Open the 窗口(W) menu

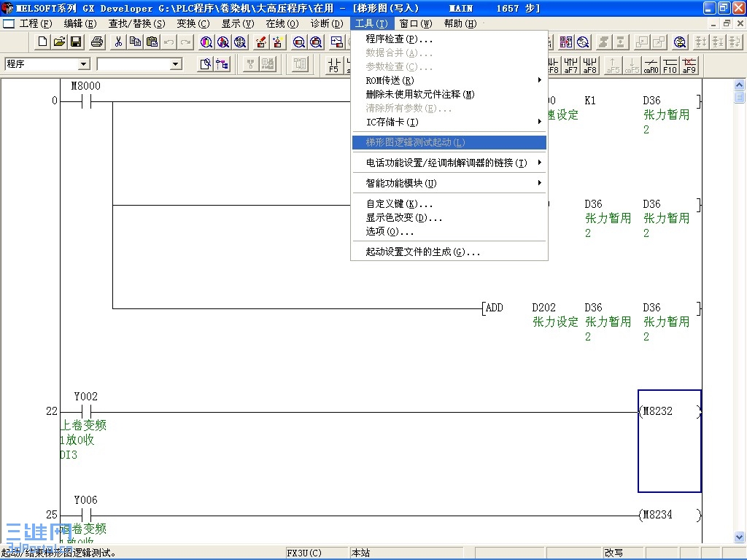tap(415, 23)
